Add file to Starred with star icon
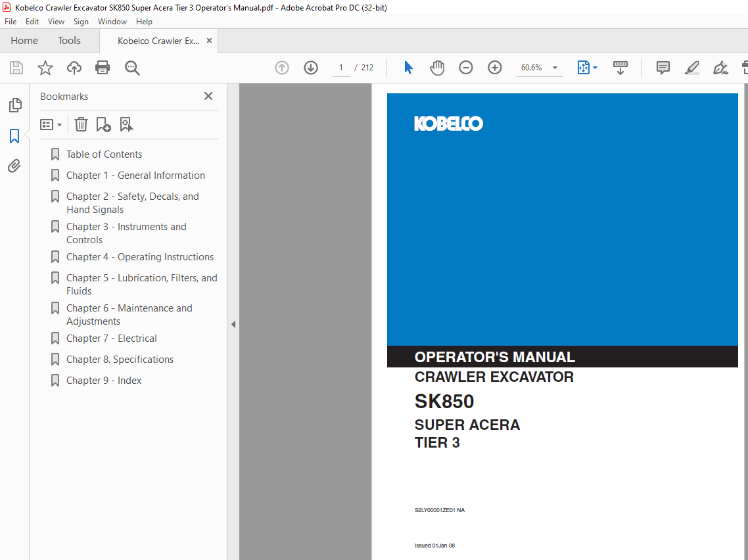The image size is (748, 560). tap(45, 68)
